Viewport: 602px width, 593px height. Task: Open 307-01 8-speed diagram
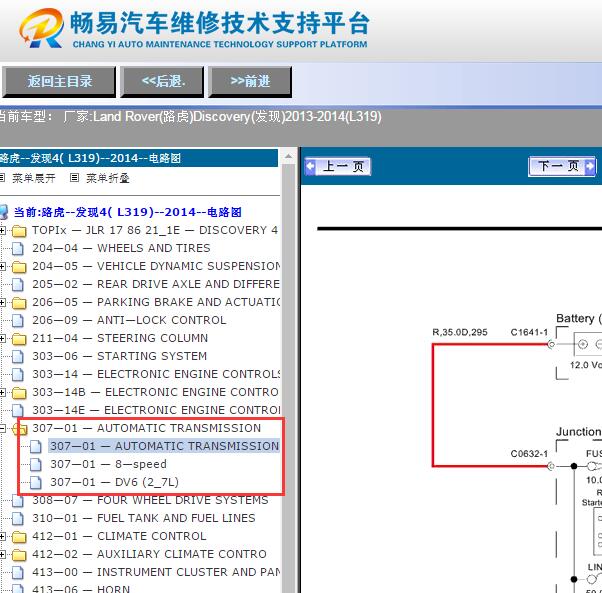108,464
